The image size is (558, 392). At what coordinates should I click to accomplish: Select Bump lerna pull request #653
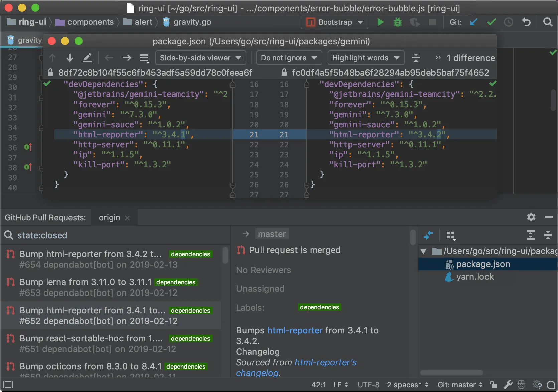pos(110,287)
